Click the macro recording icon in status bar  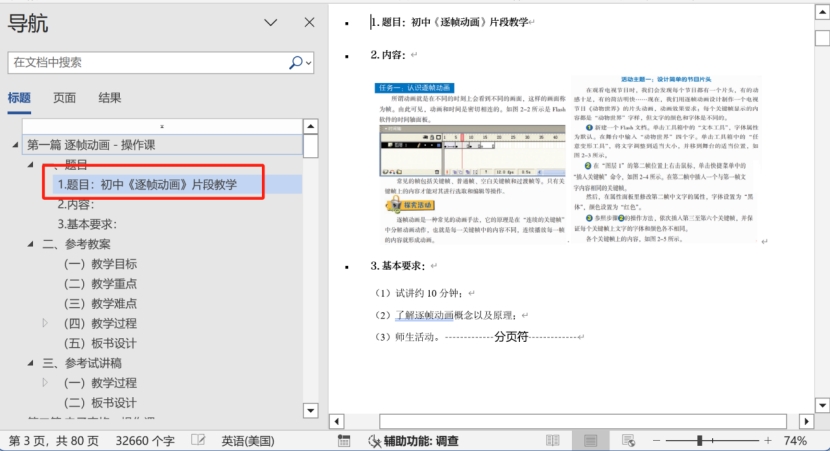[x=343, y=441]
